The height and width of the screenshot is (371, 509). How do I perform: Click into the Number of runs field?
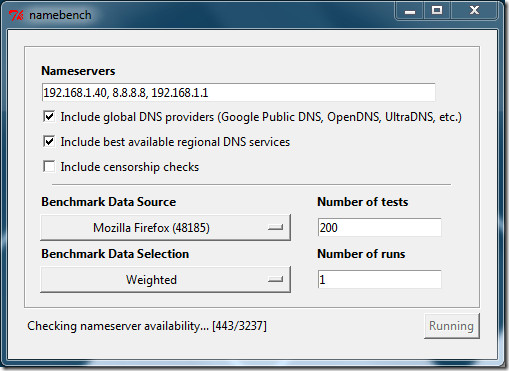[380, 279]
